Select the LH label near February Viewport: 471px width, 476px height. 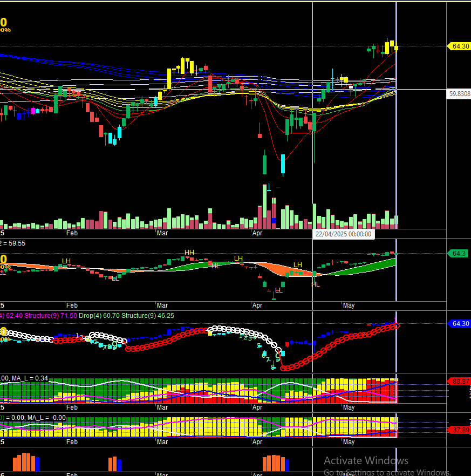point(66,261)
